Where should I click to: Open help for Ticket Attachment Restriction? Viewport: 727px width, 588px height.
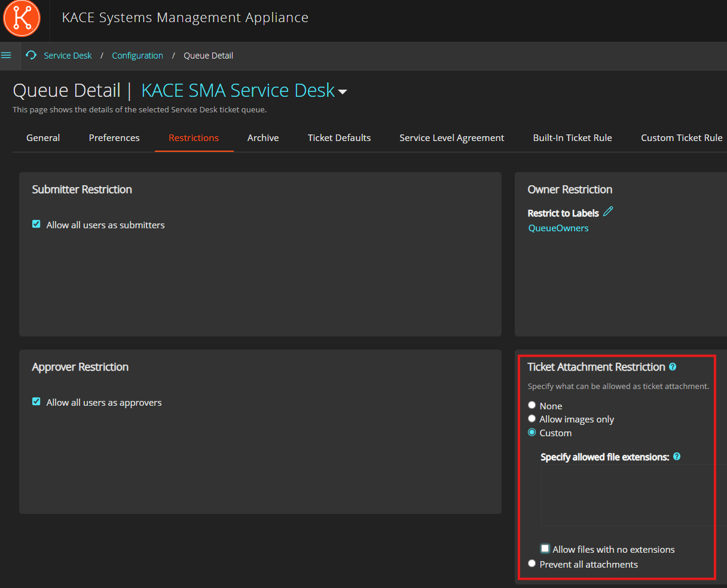point(673,367)
